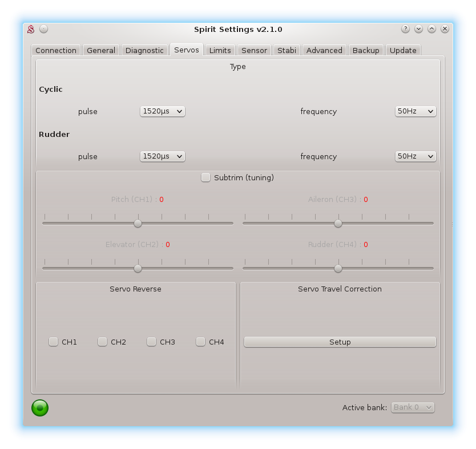The height and width of the screenshot is (449, 476).
Task: Check the CH3 servo reverse box
Action: pos(152,342)
